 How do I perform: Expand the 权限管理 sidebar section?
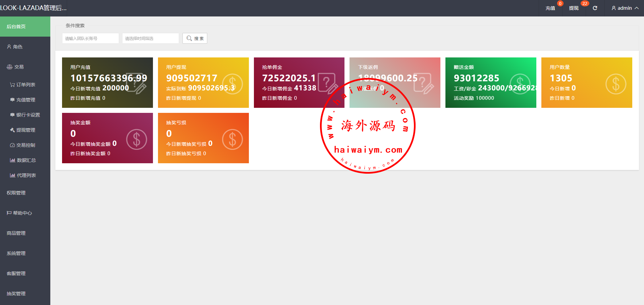16,193
